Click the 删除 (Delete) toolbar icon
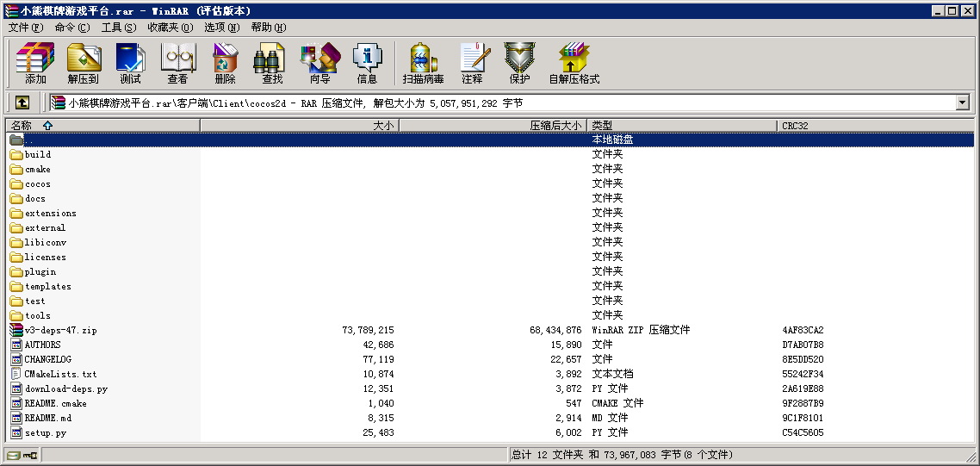 pyautogui.click(x=225, y=63)
